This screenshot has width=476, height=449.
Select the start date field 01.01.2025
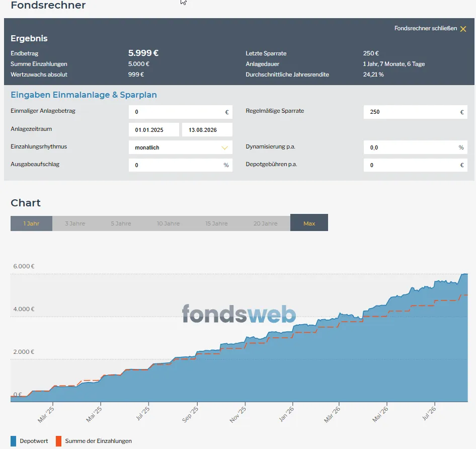153,130
